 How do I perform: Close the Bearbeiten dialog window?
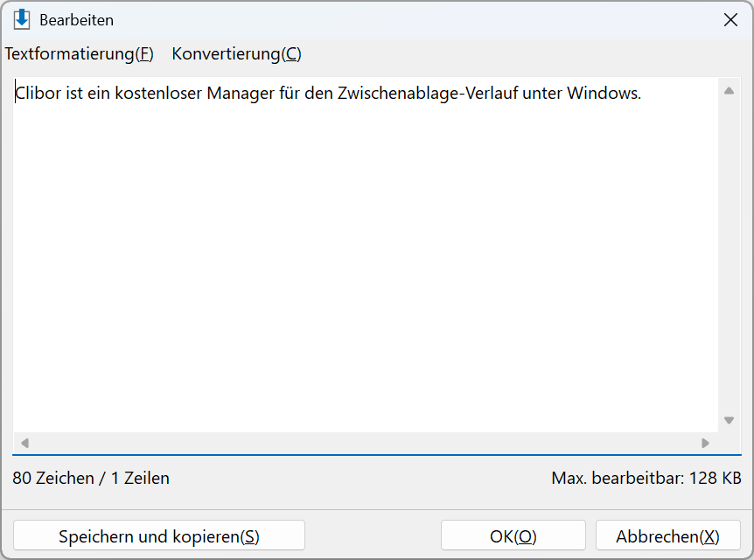[x=730, y=20]
